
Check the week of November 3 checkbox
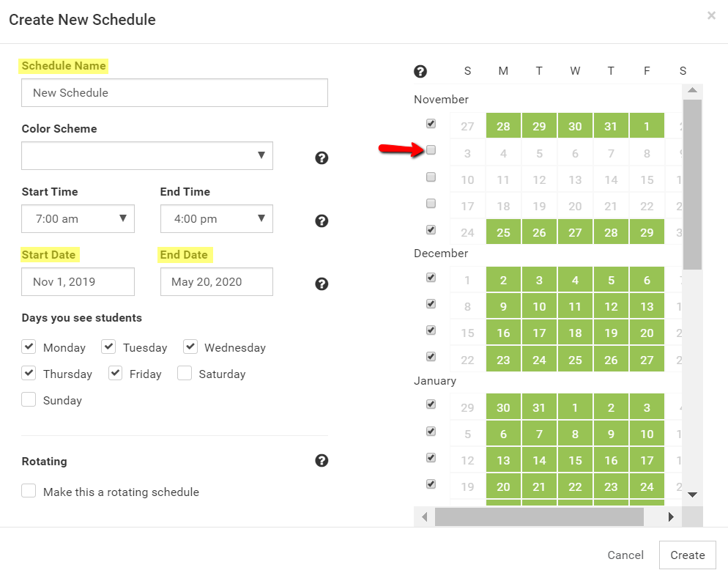(431, 150)
